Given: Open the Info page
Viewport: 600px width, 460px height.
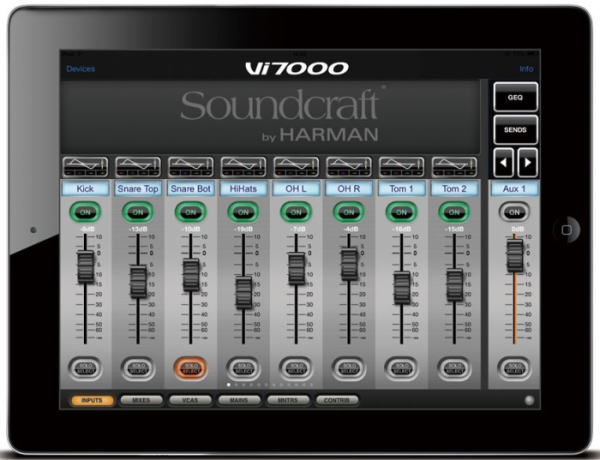Looking at the screenshot, I should click(526, 69).
